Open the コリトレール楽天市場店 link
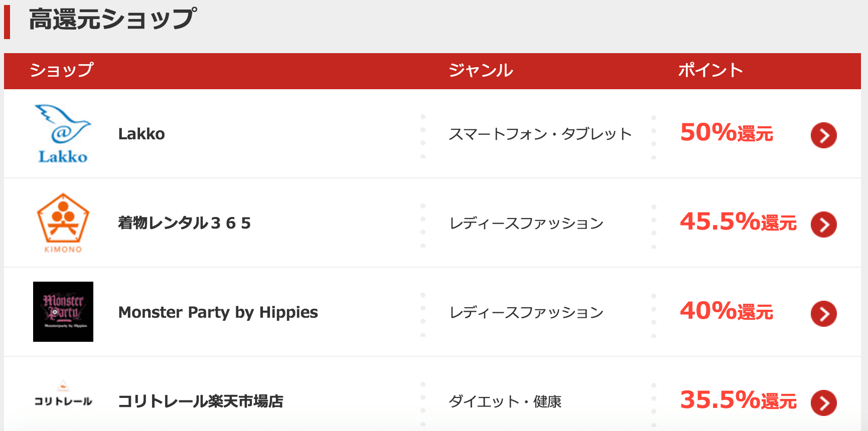868x431 pixels. point(200,401)
